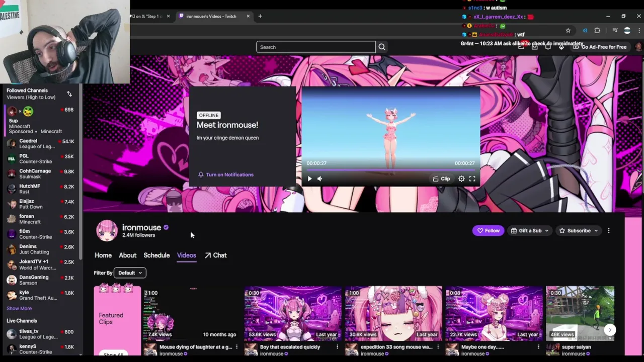644x362 pixels.
Task: Focus the Twitch Search input field
Action: pos(316,47)
